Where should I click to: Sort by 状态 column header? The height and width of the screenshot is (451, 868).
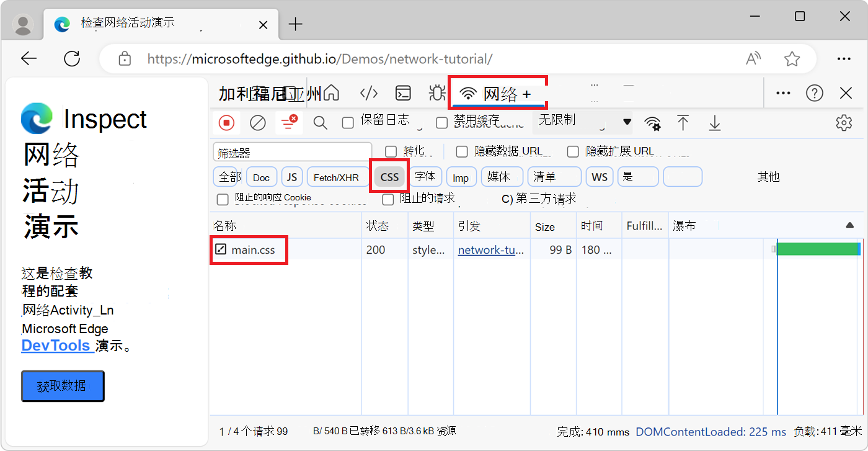tap(385, 226)
